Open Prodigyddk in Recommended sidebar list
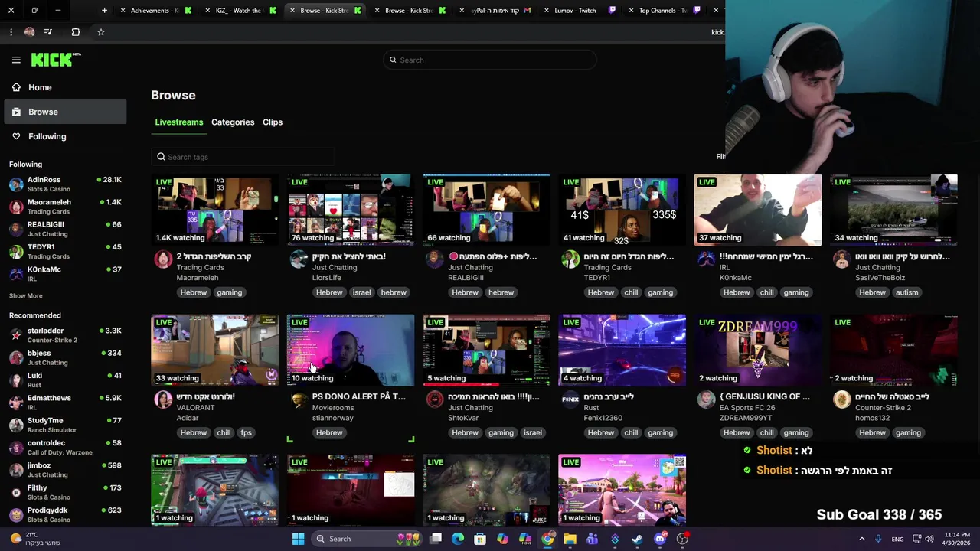Viewport: 980px width, 551px height. pyautogui.click(x=65, y=514)
